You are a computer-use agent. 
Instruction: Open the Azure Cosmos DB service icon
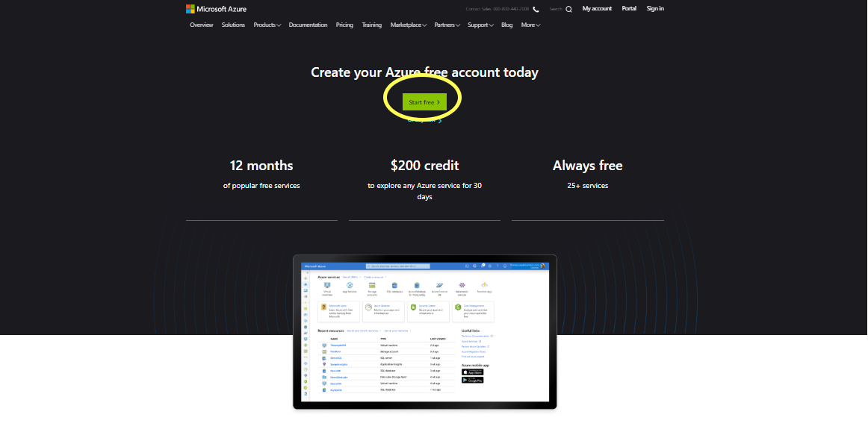[x=440, y=284]
